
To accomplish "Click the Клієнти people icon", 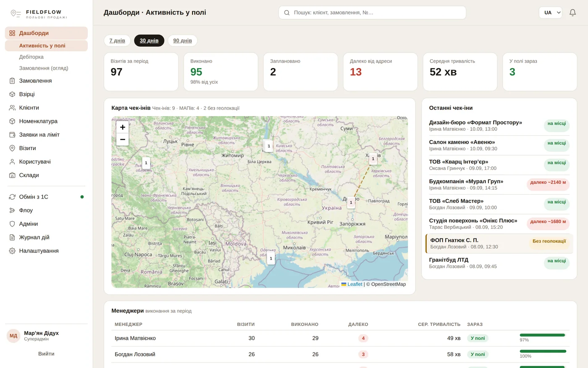I will click(x=12, y=108).
